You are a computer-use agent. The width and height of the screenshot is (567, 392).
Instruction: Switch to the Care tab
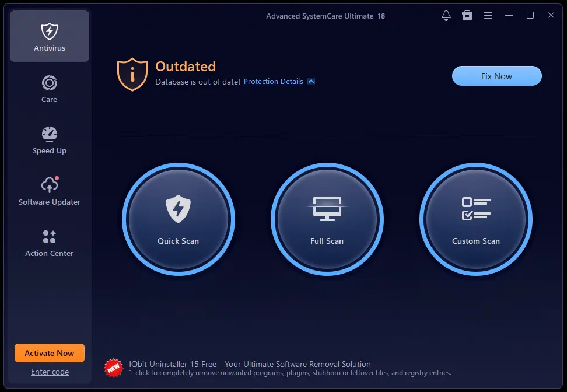pos(50,89)
